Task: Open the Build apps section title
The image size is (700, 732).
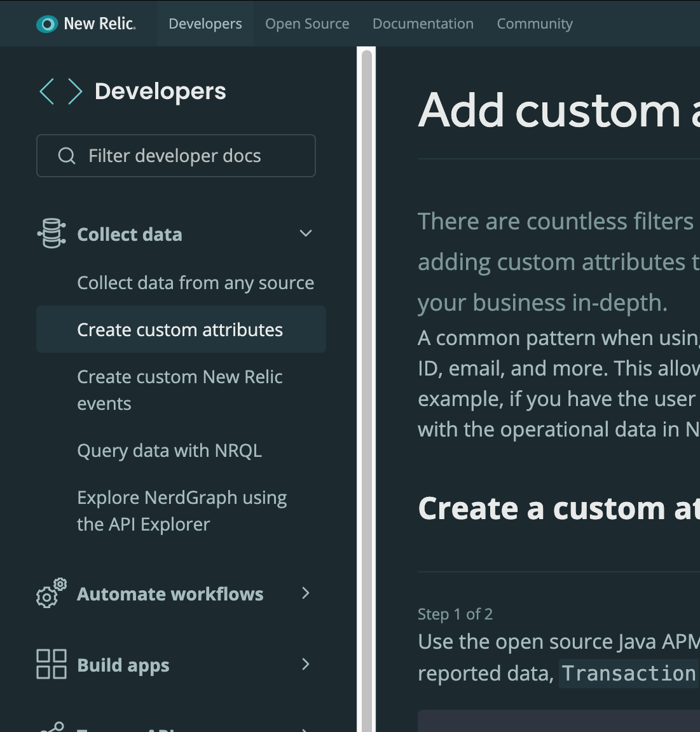Action: tap(123, 665)
